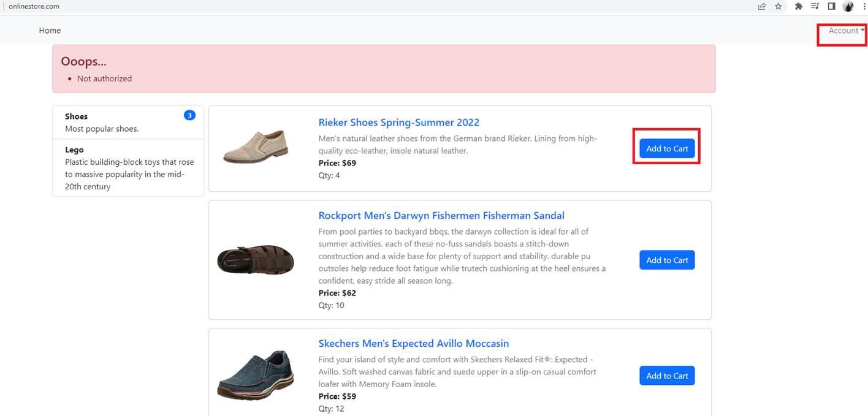Screen dimensions: 868x416
Task: Add Rockport Fisherman Sandal to cart
Action: pyautogui.click(x=667, y=260)
